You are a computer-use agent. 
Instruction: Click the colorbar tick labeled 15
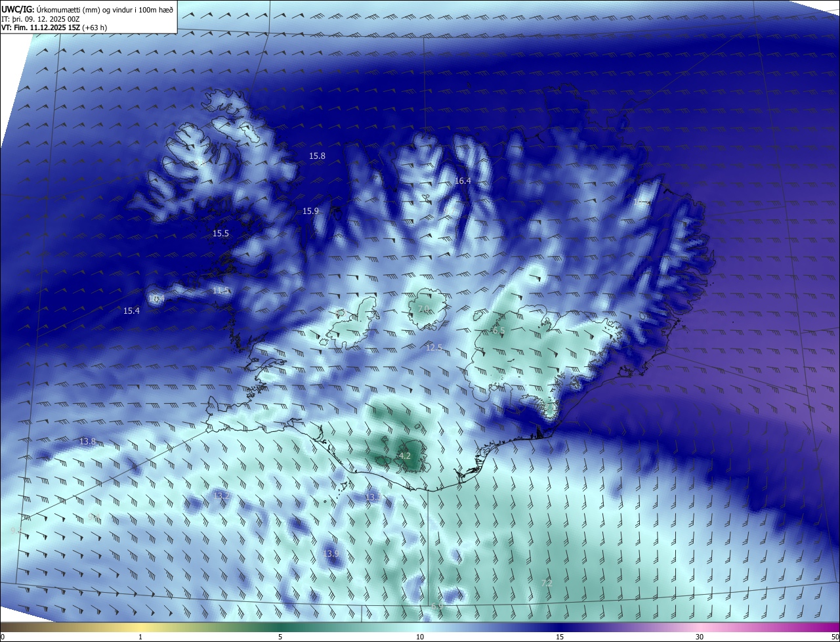tap(560, 637)
